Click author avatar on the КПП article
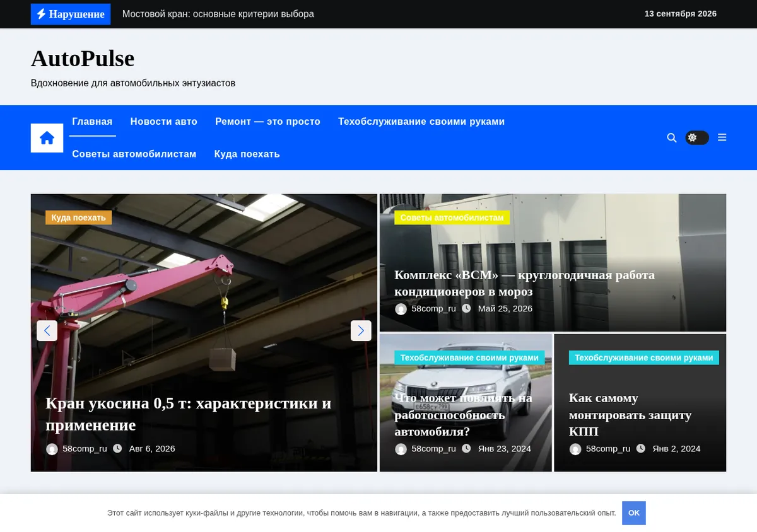Screen dimensions: 757x532 [575, 449]
